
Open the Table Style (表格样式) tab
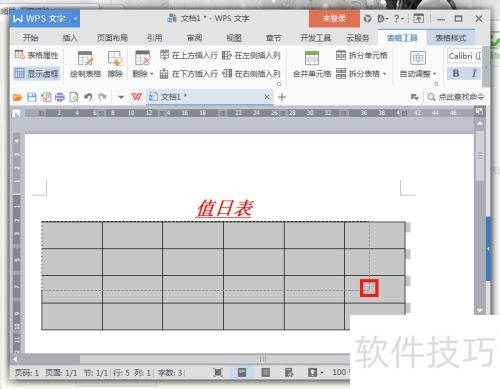click(451, 38)
